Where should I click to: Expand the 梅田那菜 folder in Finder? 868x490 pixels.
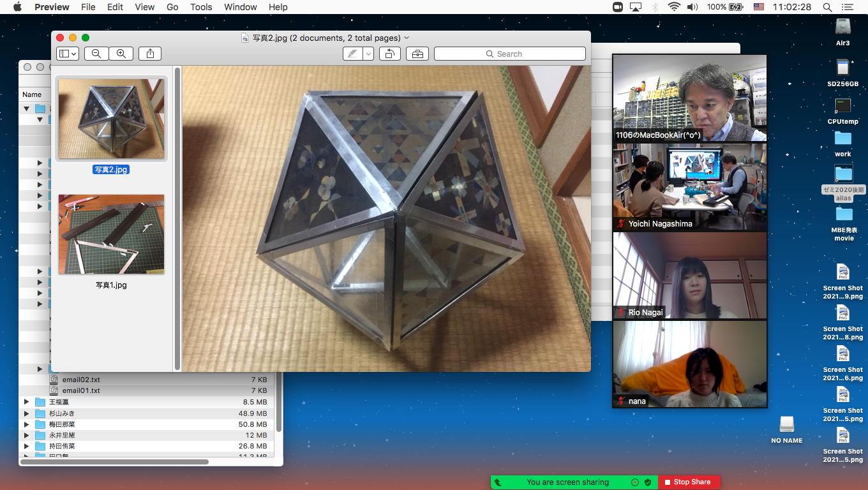click(x=27, y=424)
